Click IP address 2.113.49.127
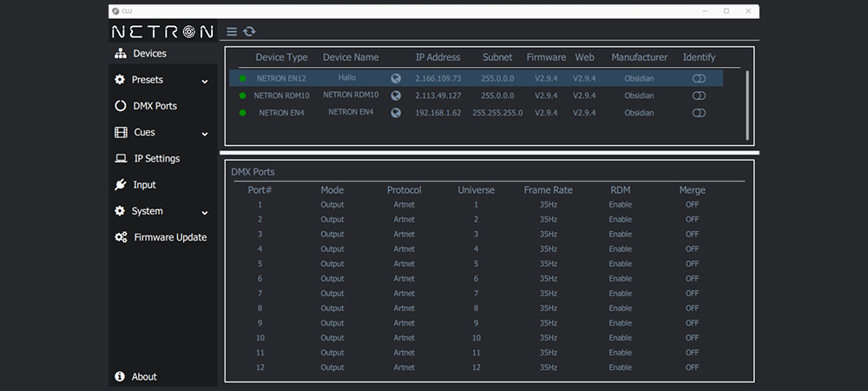 437,96
